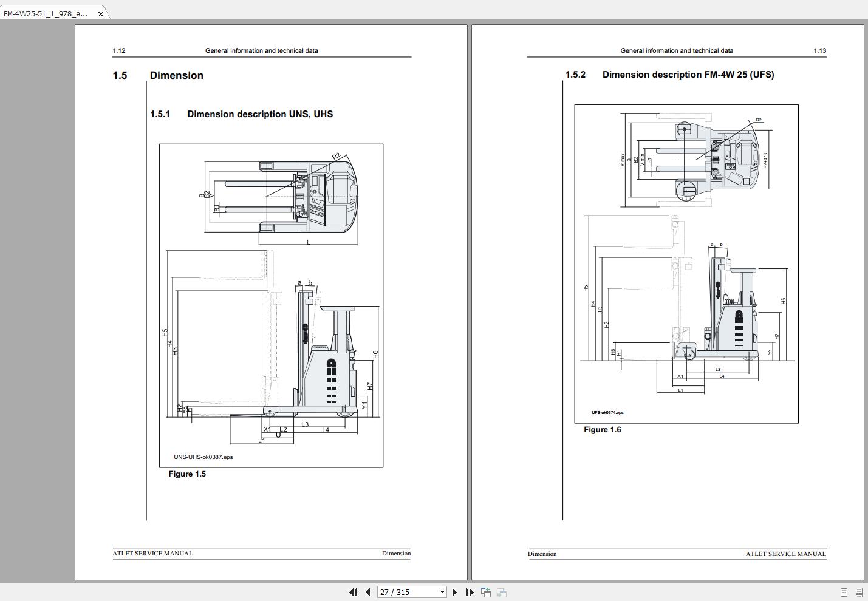The image size is (868, 601).
Task: Jump to the last page
Action: (x=470, y=592)
